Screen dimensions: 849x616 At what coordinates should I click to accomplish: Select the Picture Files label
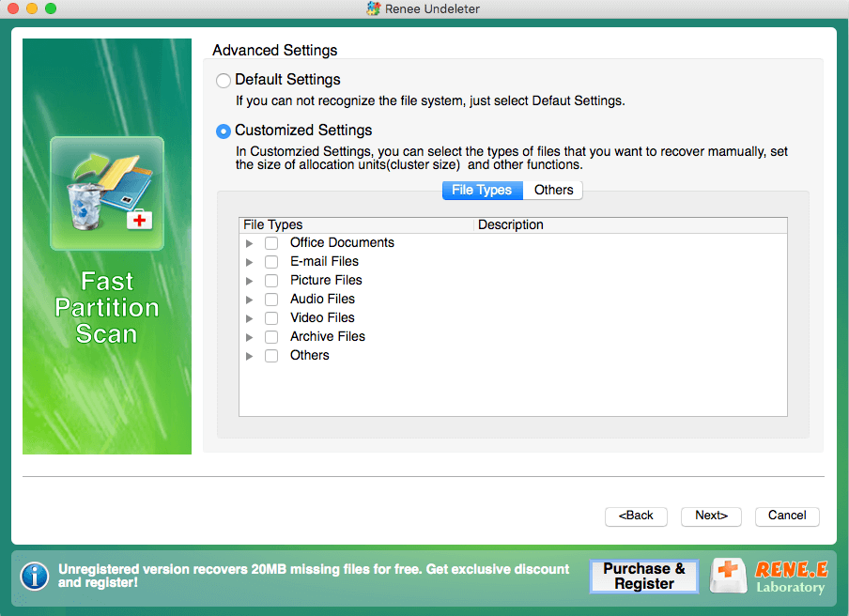coord(326,281)
